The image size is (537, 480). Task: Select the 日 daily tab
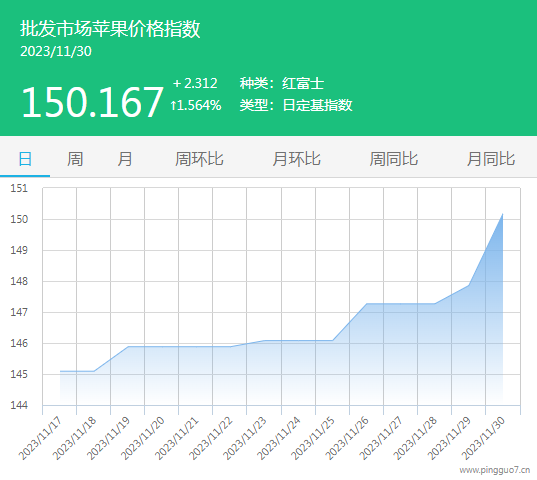25,159
